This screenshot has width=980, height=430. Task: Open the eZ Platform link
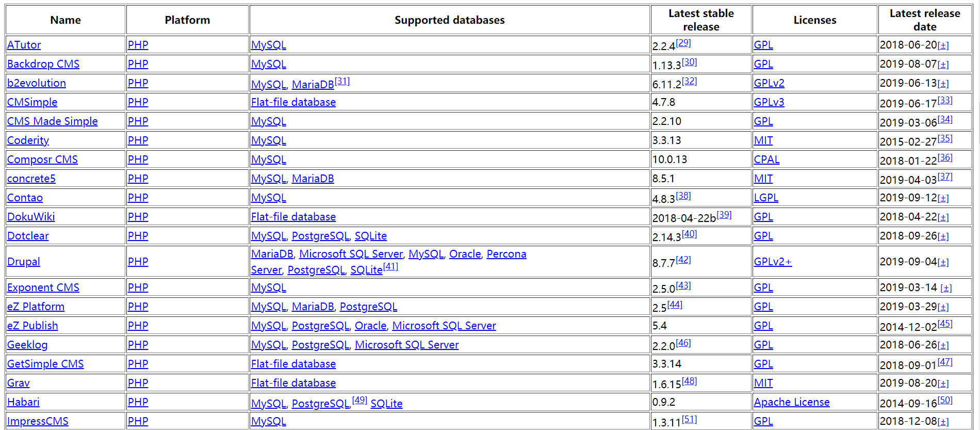pyautogui.click(x=36, y=307)
